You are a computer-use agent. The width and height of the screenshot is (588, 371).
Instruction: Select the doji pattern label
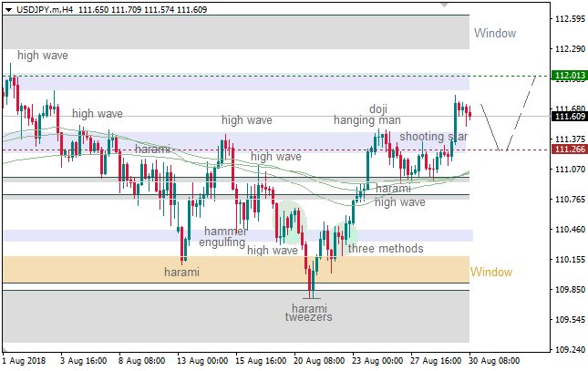click(x=378, y=108)
